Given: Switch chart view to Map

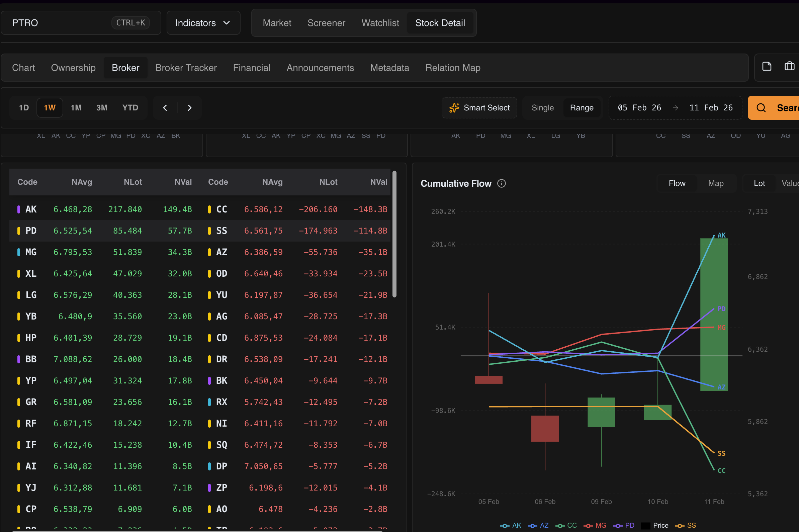Looking at the screenshot, I should point(716,183).
